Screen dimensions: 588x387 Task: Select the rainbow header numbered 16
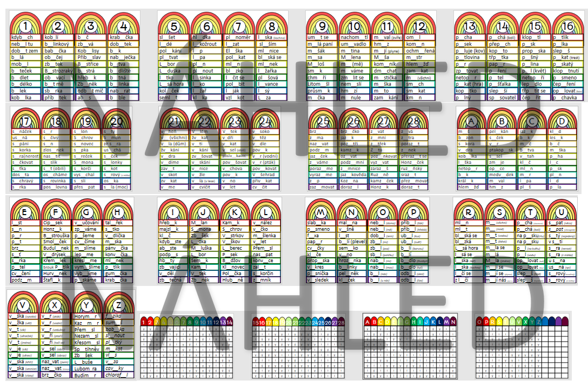568,24
